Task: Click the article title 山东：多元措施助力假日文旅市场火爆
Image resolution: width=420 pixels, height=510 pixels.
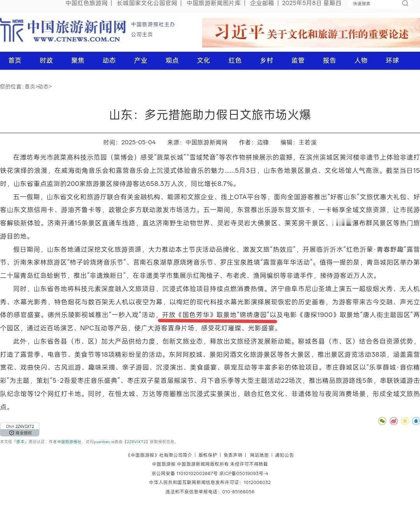Action: pyautogui.click(x=210, y=115)
